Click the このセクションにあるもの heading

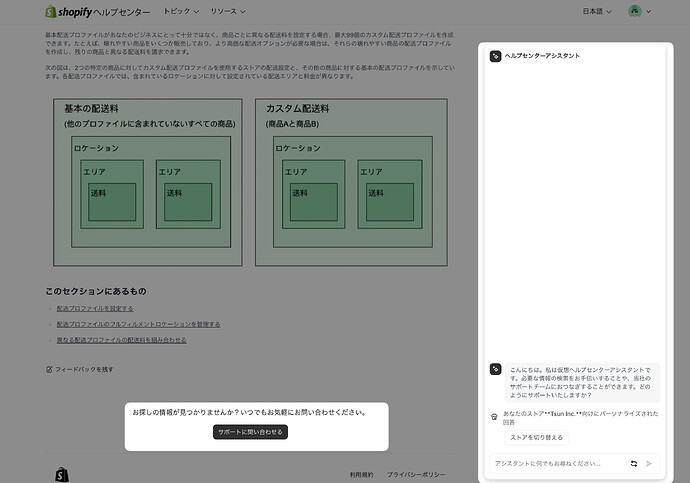pos(95,291)
